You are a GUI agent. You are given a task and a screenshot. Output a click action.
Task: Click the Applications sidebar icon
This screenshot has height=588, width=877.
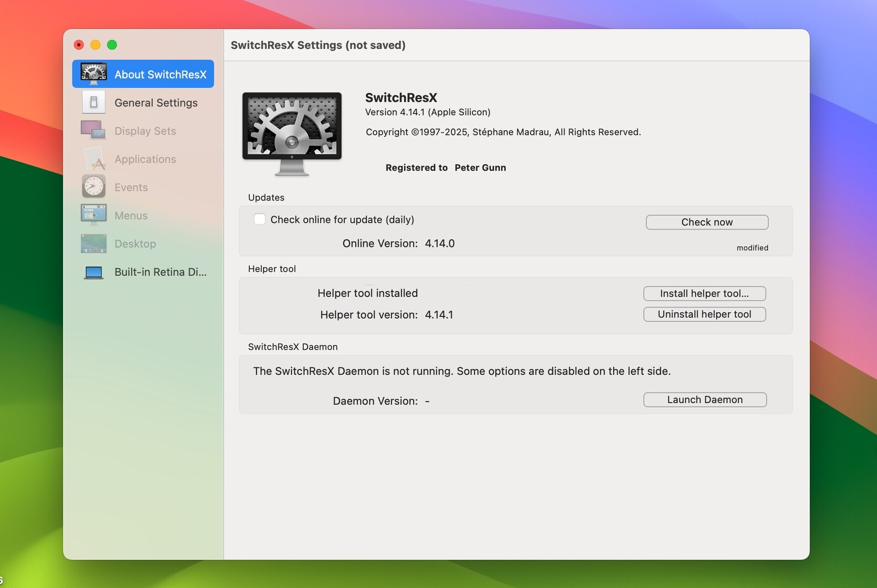[94, 159]
